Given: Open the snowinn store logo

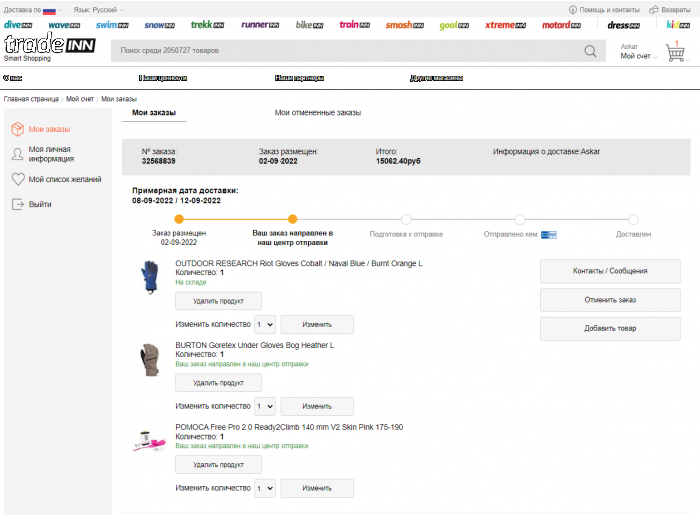Looking at the screenshot, I should (159, 25).
